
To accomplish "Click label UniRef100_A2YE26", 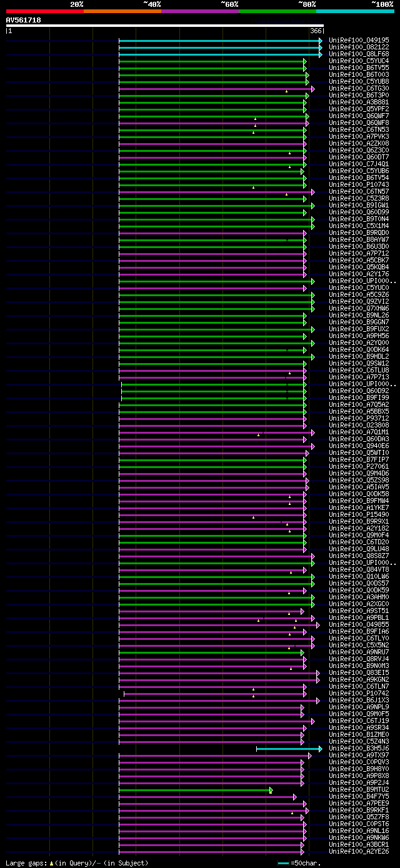I will point(359,851).
